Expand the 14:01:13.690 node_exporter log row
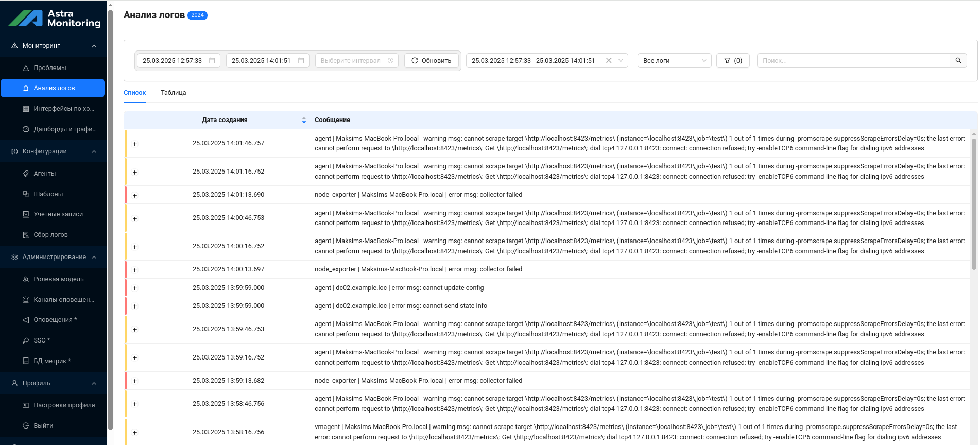 pos(135,195)
